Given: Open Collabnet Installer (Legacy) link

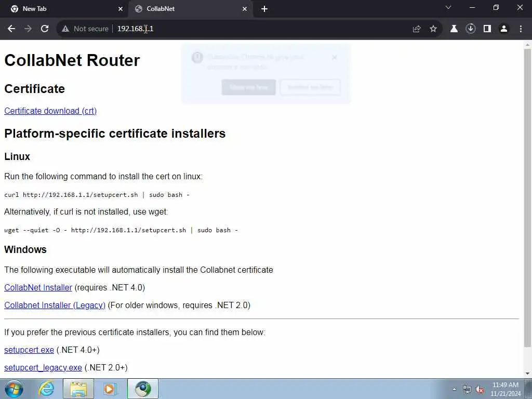Looking at the screenshot, I should coord(55,305).
